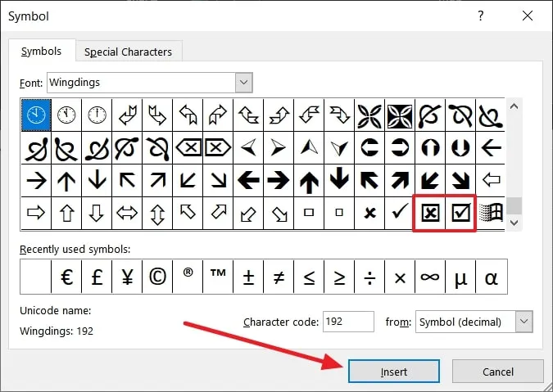Image resolution: width=553 pixels, height=392 pixels.
Task: Pick the copyright symbol from recent symbols
Action: 158,277
